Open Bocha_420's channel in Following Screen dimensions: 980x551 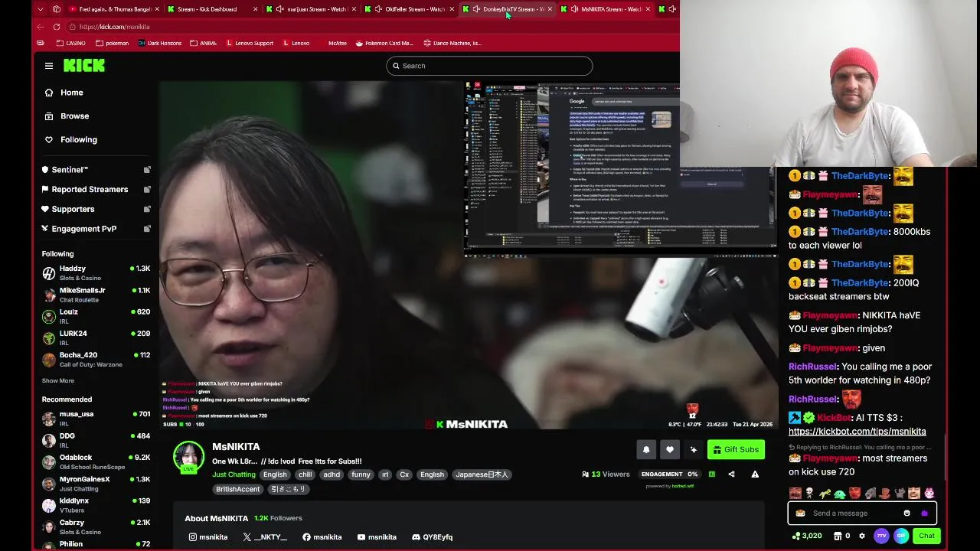coord(96,359)
